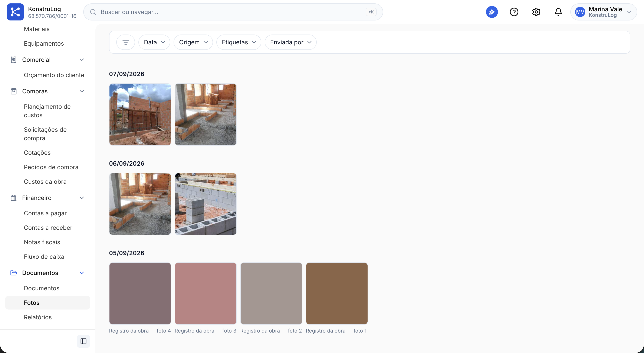Open the Data filter dropdown
This screenshot has width=644, height=353.
tap(154, 42)
